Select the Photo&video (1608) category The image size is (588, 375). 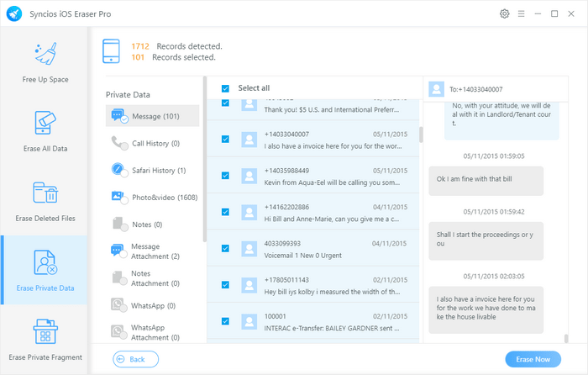tap(153, 197)
